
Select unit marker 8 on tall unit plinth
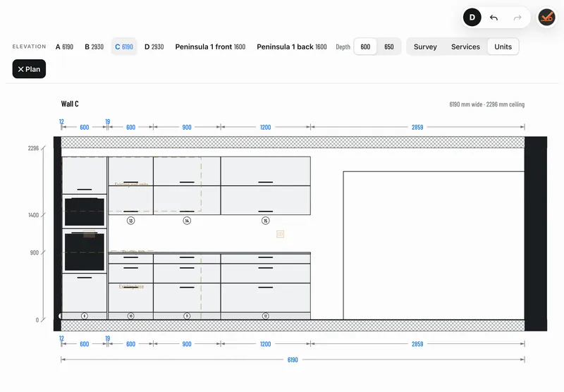pos(84,316)
